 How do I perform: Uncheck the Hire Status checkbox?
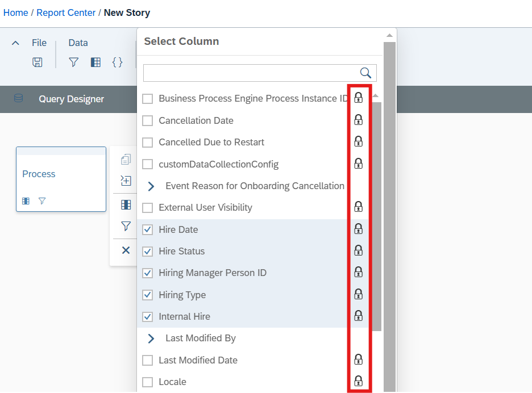pos(148,251)
